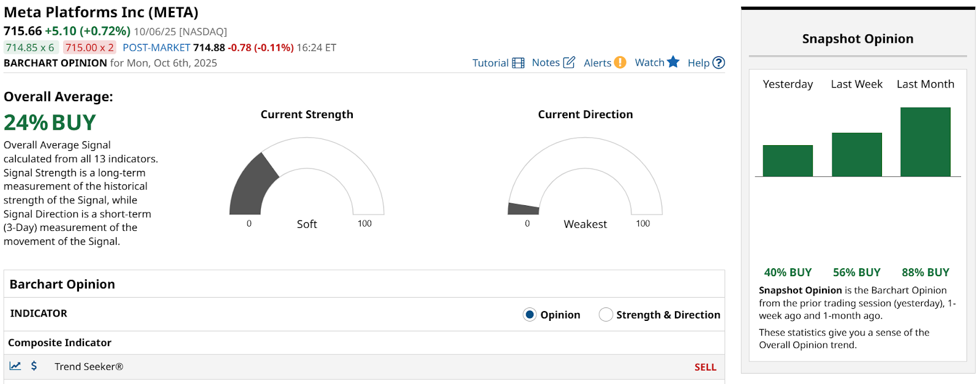
Task: Click the Last Week green bar
Action: click(856, 155)
